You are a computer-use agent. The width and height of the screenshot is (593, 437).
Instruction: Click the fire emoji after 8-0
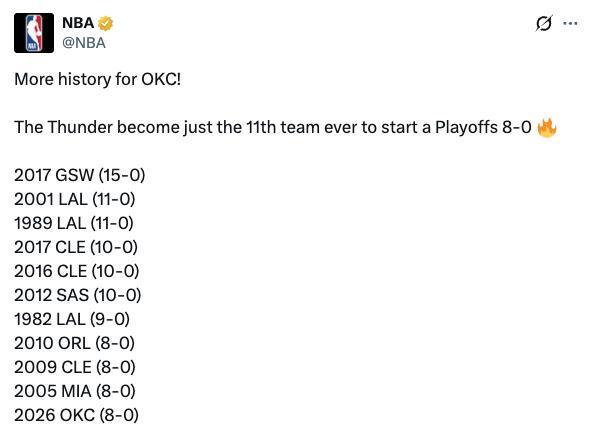click(x=547, y=128)
